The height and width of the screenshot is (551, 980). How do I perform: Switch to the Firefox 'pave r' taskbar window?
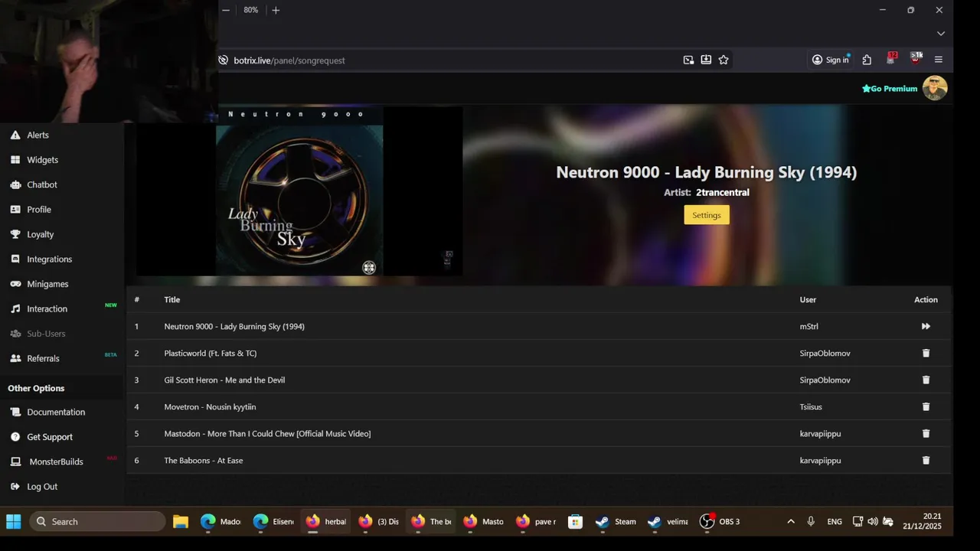coord(536,521)
